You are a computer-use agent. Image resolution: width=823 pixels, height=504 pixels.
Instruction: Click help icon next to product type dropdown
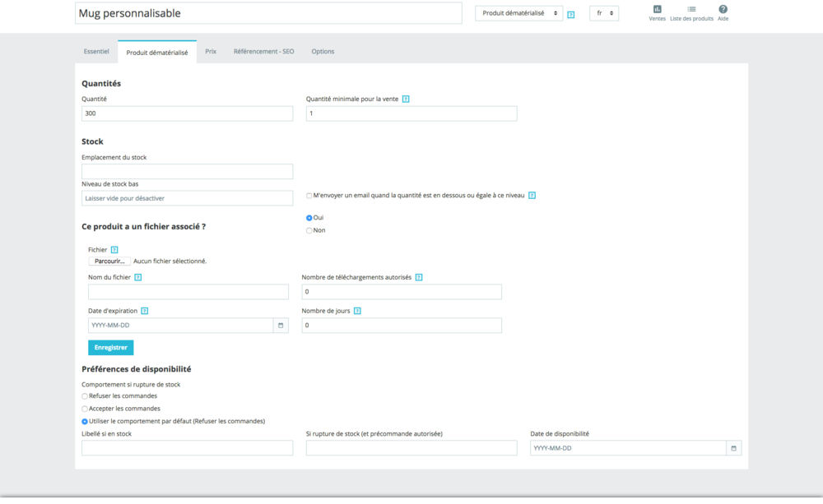[x=570, y=15]
